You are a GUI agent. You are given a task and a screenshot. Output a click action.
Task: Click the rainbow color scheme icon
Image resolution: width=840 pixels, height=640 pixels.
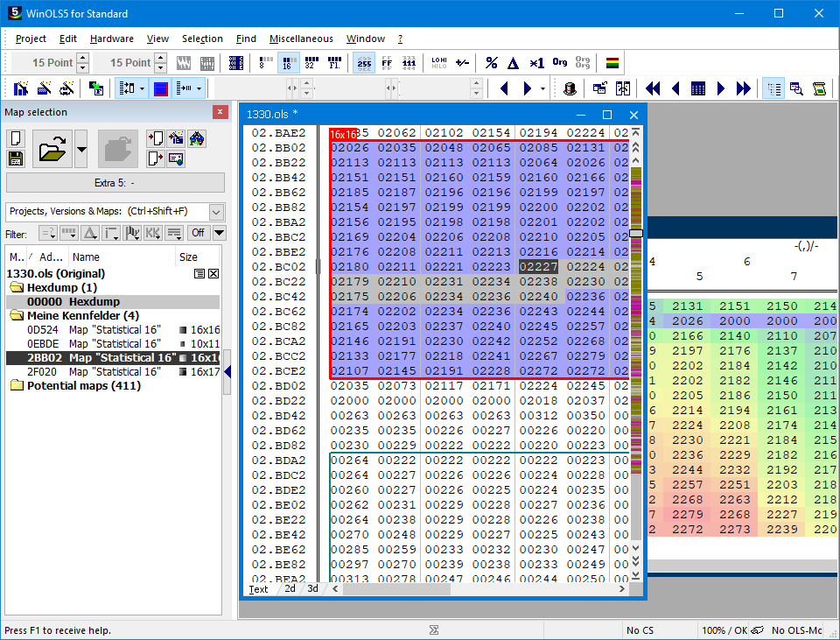tap(612, 63)
